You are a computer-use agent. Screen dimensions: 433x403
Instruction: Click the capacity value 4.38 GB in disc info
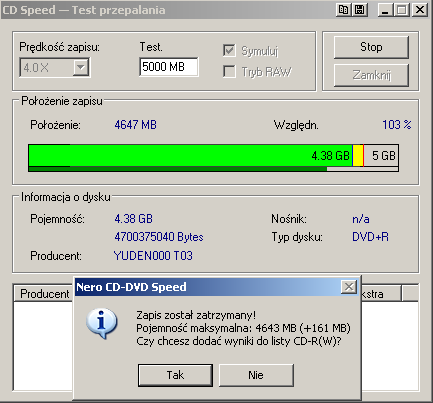pyautogui.click(x=134, y=219)
